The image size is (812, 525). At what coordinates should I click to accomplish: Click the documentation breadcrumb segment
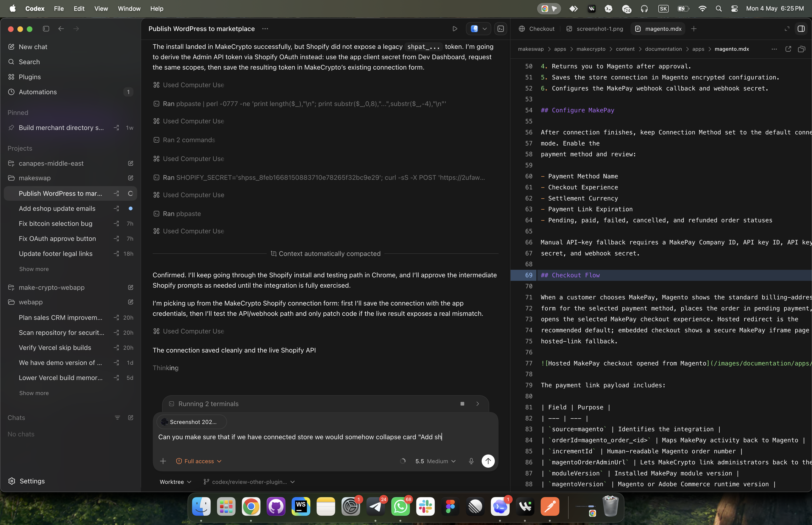tap(663, 49)
